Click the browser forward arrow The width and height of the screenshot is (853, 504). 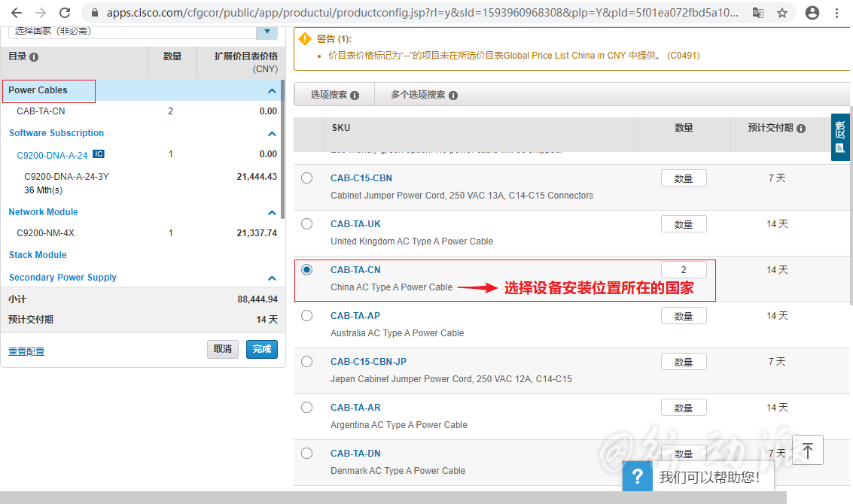[41, 13]
